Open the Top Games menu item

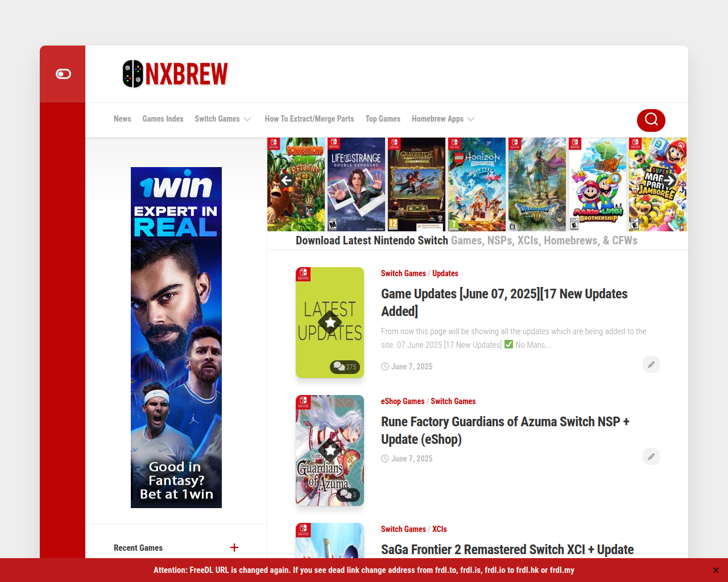383,119
